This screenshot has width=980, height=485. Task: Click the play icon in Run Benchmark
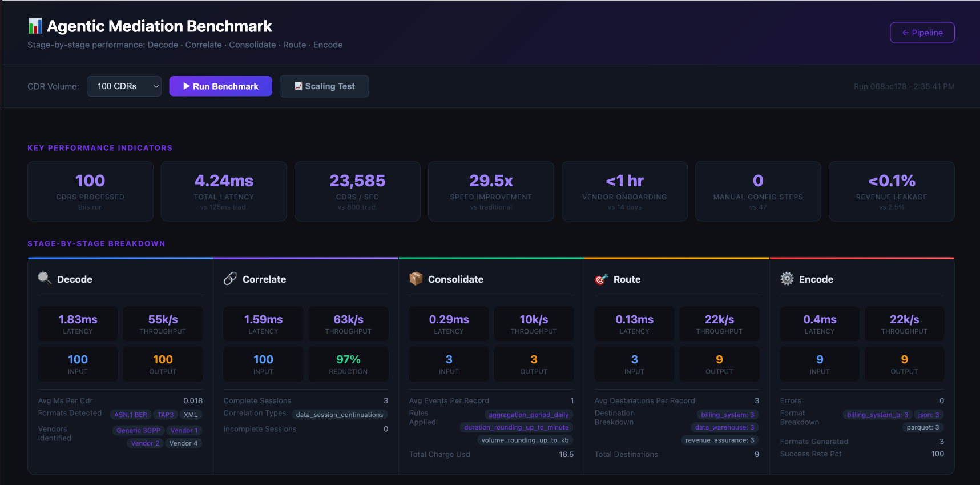[x=186, y=86]
